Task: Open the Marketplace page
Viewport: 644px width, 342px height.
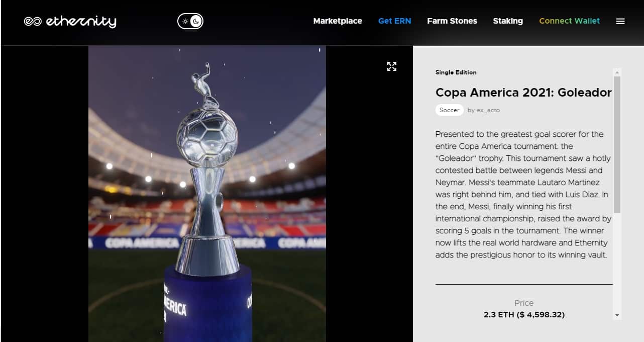Action: pos(338,21)
